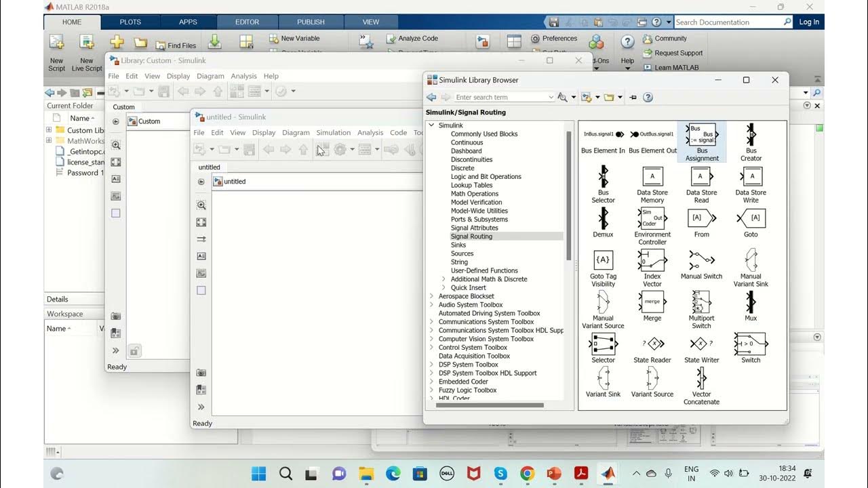Click the Demux block
This screenshot has width=868, height=488.
point(603,222)
